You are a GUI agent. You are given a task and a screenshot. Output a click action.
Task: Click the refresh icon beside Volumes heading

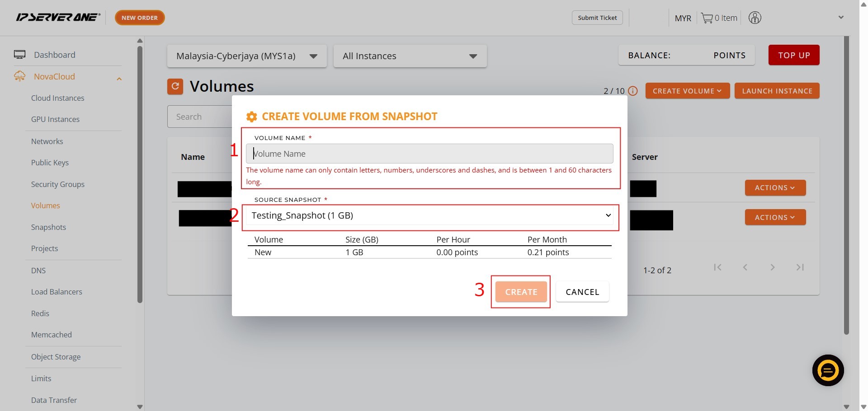(x=175, y=86)
